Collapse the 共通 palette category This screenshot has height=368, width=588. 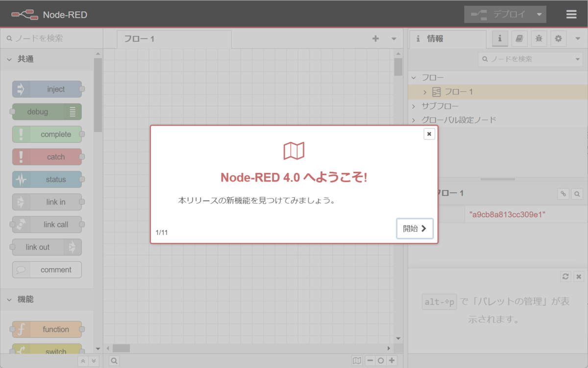click(47, 59)
